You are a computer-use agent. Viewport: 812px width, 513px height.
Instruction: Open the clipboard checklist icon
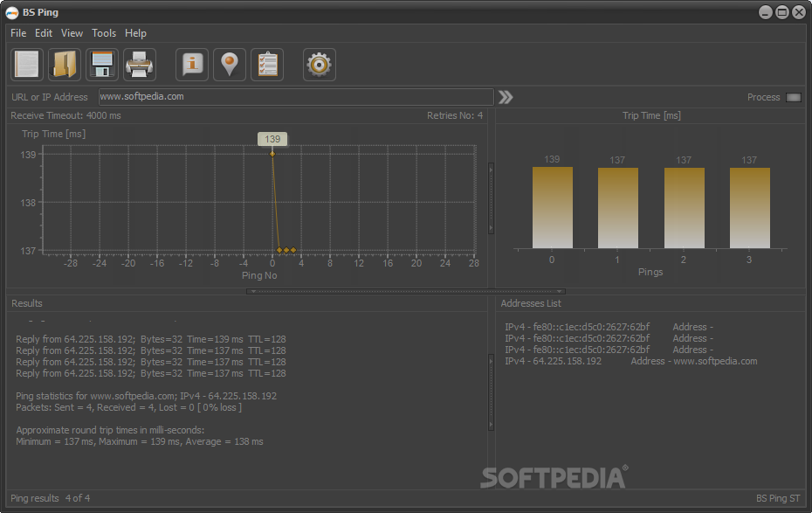tap(267, 65)
